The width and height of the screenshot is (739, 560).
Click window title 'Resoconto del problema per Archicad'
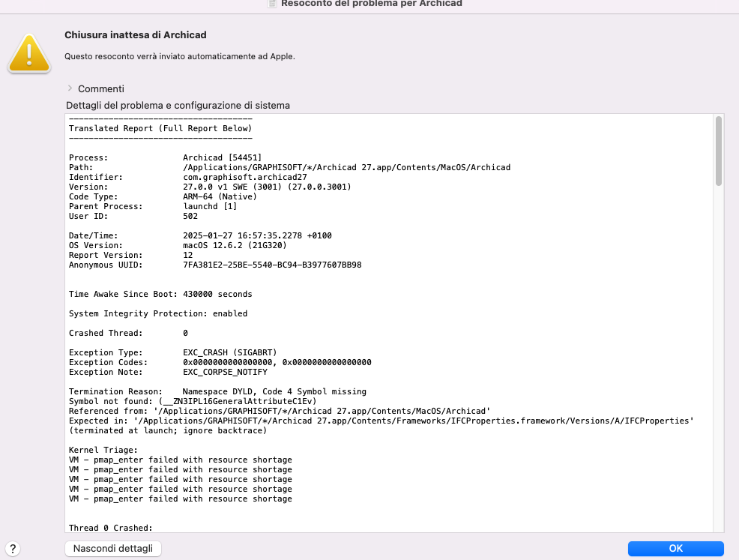372,4
